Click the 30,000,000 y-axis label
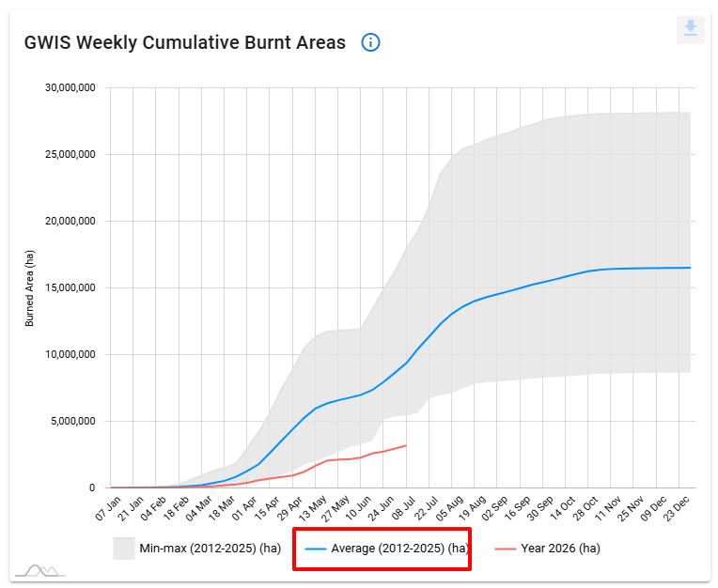The height and width of the screenshot is (588, 718). coord(70,88)
